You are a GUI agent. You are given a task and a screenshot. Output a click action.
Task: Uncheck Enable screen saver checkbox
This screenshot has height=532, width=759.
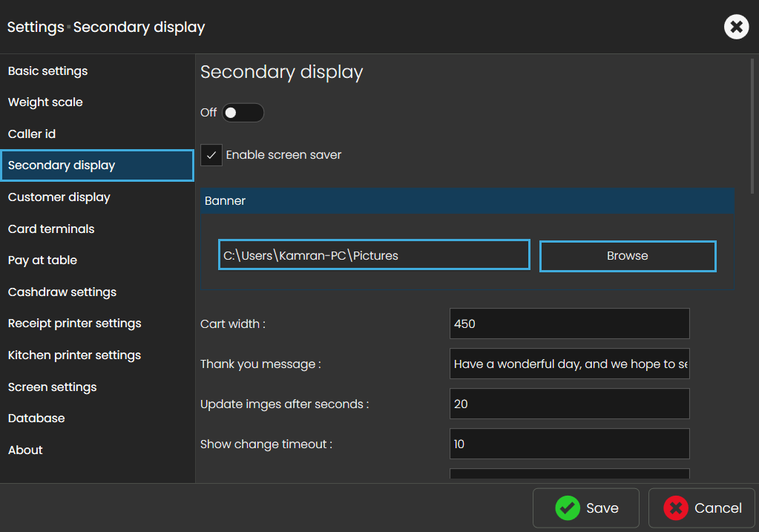pos(211,155)
